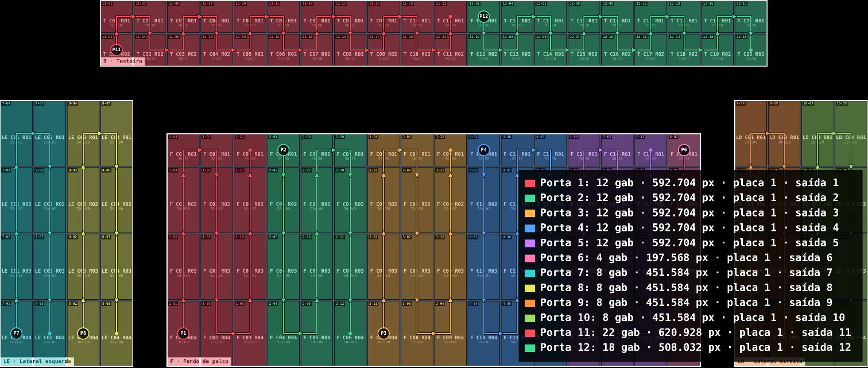Screen dimensions: 868x368
Task: Select cabinet LE C04 R04 on left lateral
Action: (117, 333)
